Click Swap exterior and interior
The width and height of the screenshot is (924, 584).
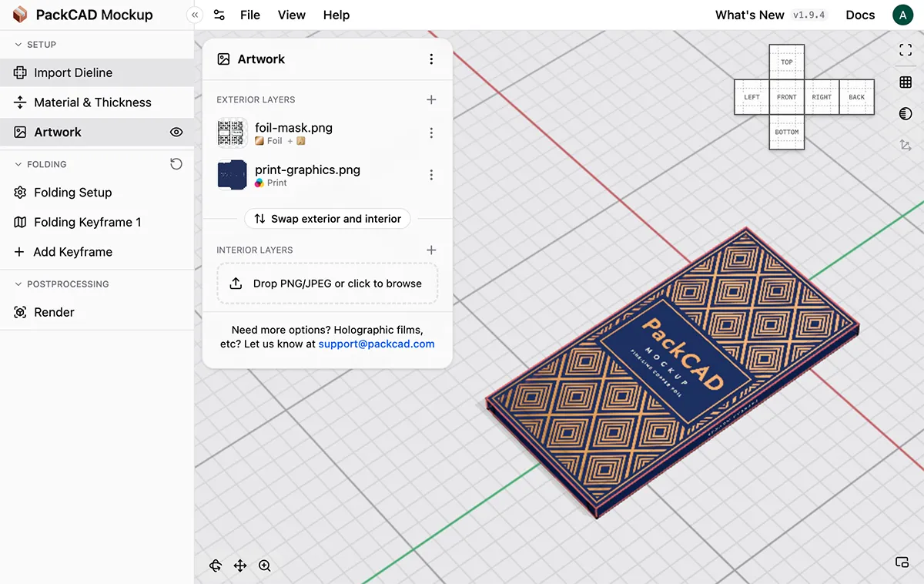pyautogui.click(x=328, y=219)
